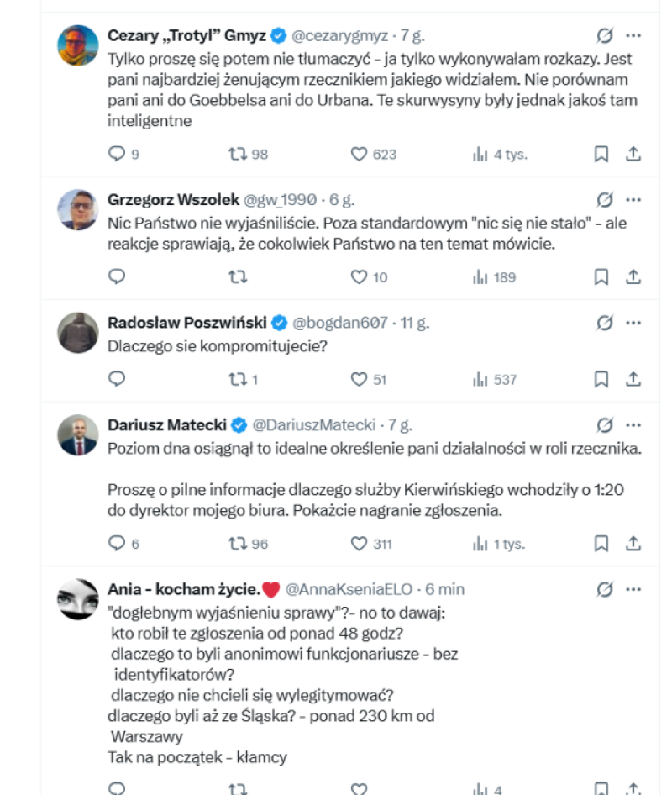Screen dimensions: 672x795
Task: Open Radosław Poszwiński display name
Action: pos(187,323)
